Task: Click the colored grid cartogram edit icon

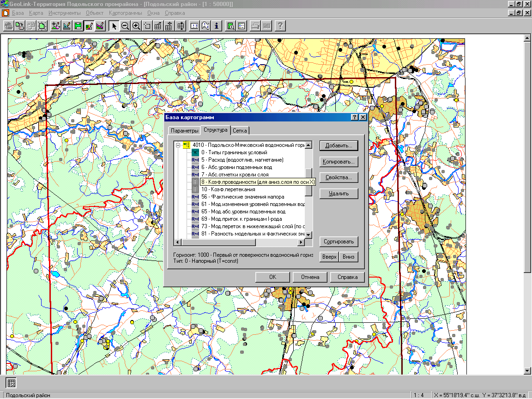Action: coord(89,26)
